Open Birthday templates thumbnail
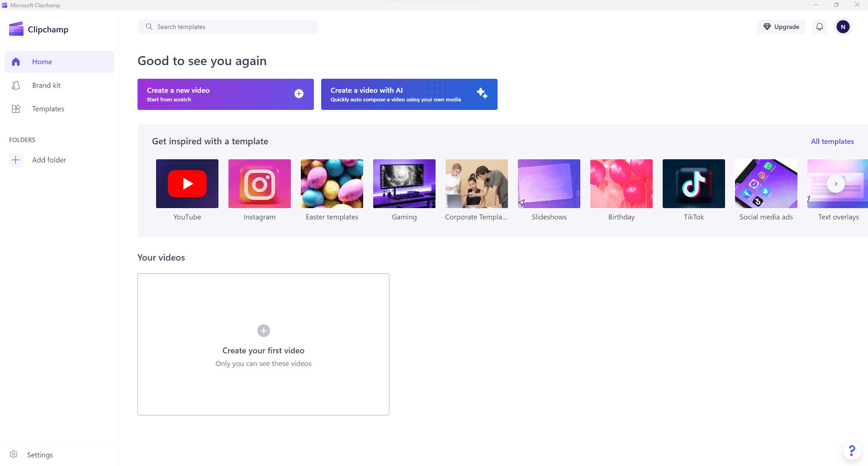The image size is (868, 466). tap(621, 184)
